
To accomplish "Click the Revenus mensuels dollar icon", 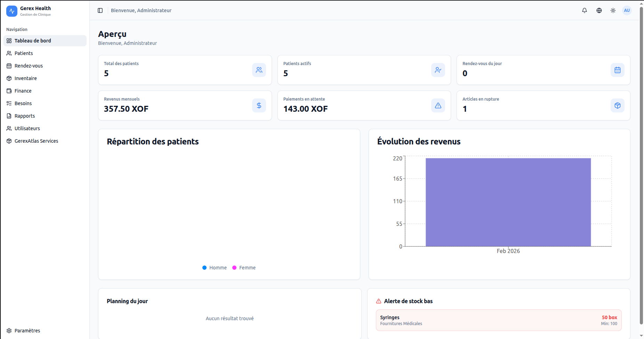I will 259,105.
